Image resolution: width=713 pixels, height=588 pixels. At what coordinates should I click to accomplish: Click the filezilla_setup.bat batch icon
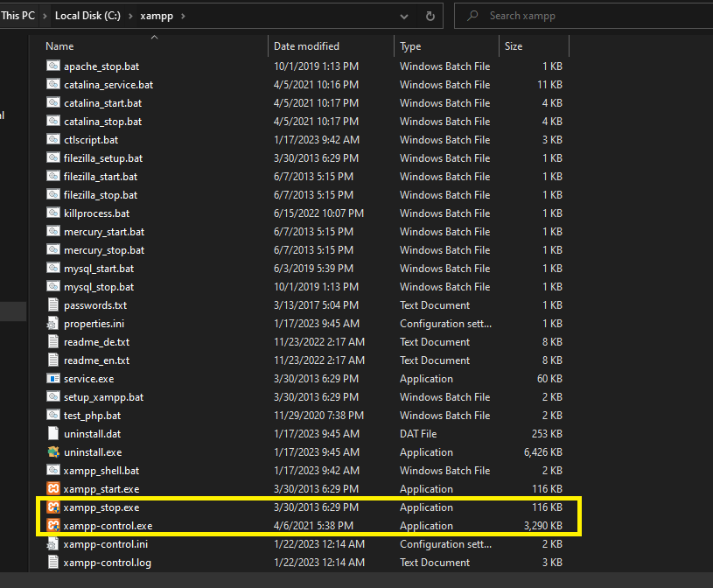(x=53, y=157)
